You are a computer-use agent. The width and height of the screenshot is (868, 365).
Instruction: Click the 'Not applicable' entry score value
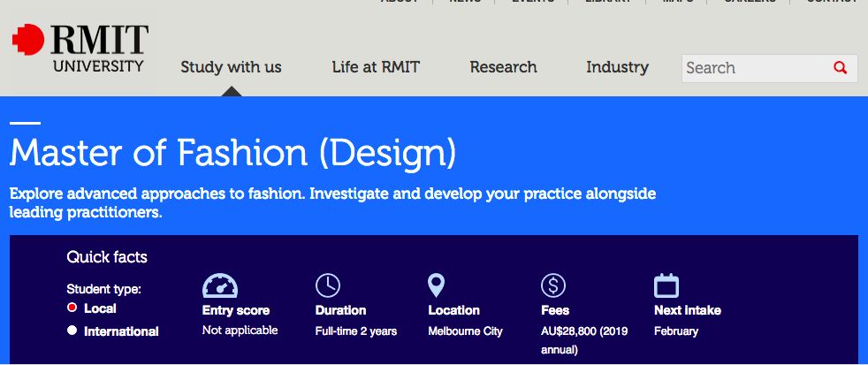coord(240,331)
